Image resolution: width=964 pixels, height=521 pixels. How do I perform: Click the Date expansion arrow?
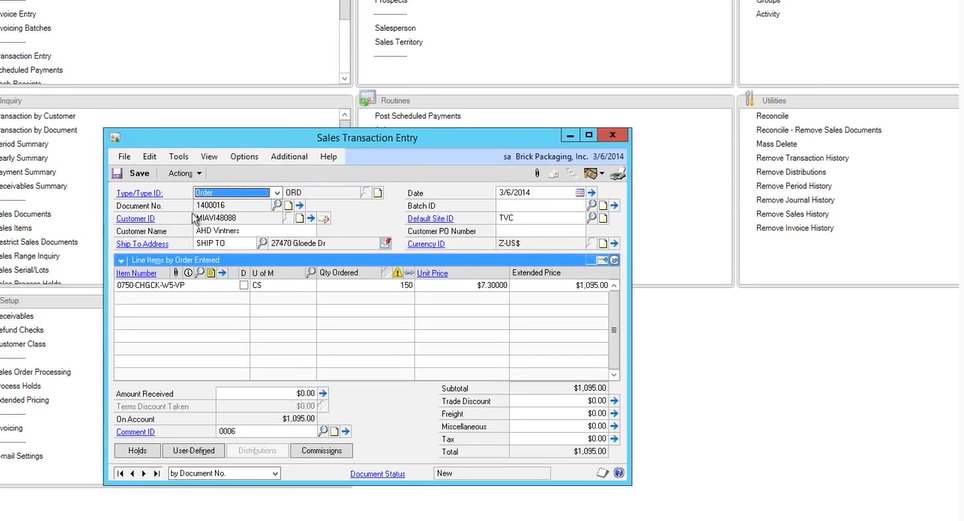click(591, 193)
